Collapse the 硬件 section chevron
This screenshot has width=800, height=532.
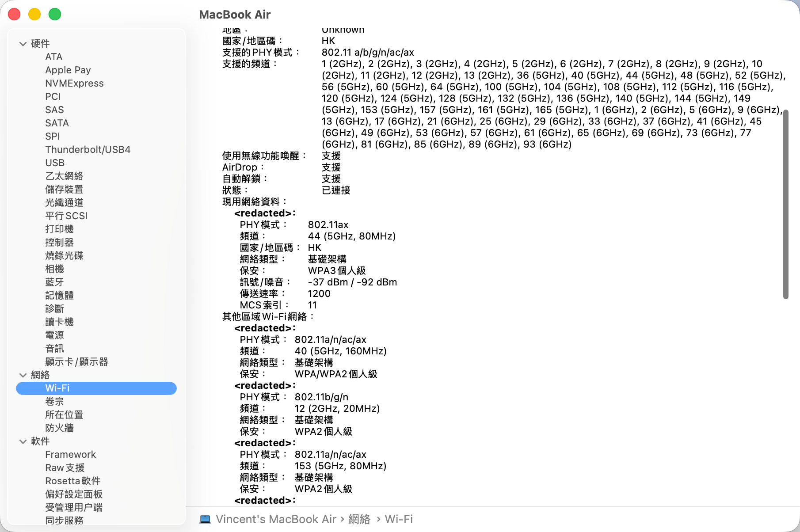pyautogui.click(x=23, y=44)
